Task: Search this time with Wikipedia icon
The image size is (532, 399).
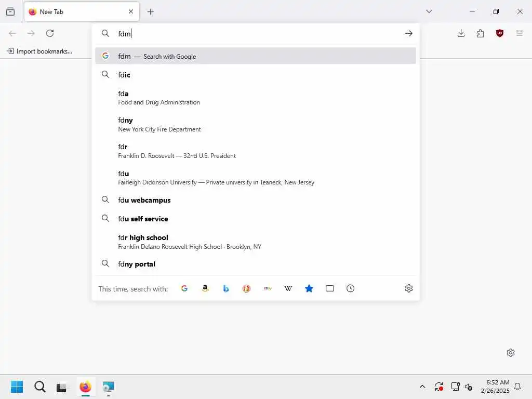Action: pyautogui.click(x=288, y=288)
